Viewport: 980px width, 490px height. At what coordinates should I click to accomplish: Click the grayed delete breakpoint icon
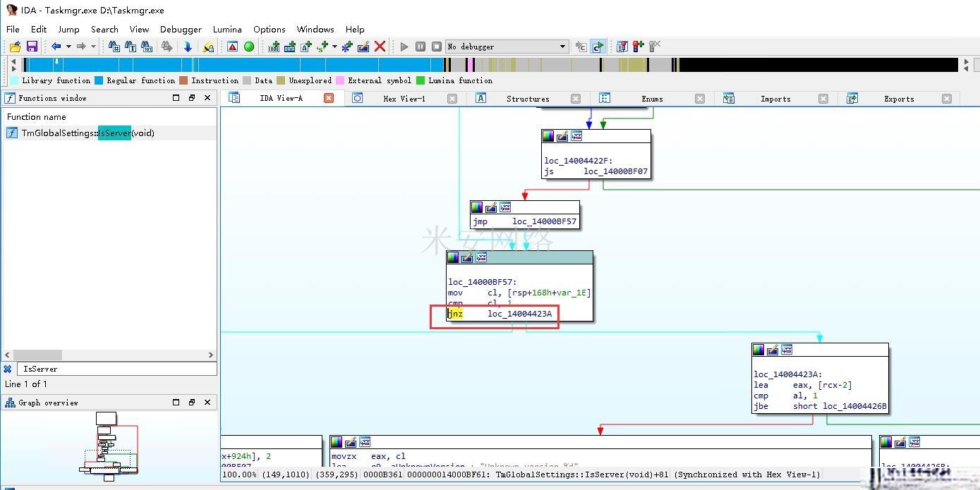[x=654, y=47]
